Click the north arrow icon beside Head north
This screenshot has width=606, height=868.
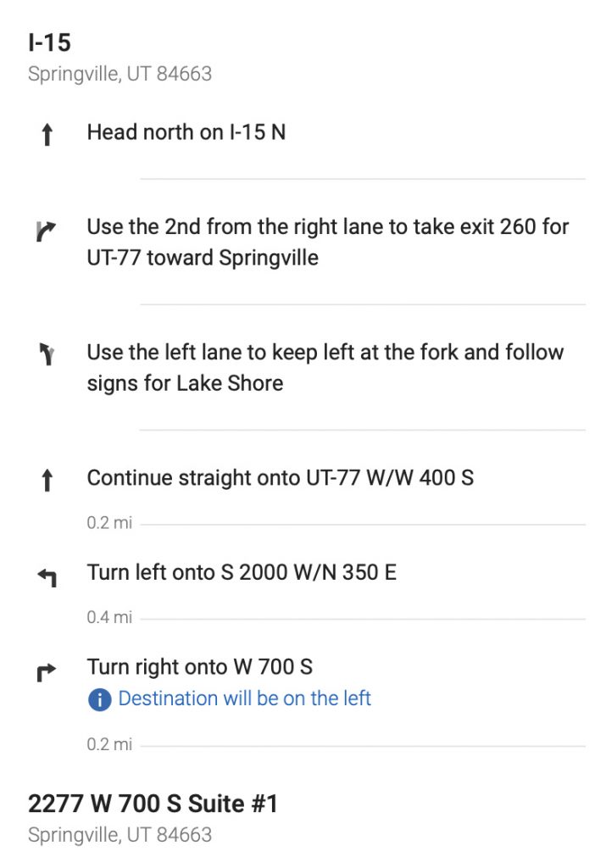pyautogui.click(x=47, y=135)
